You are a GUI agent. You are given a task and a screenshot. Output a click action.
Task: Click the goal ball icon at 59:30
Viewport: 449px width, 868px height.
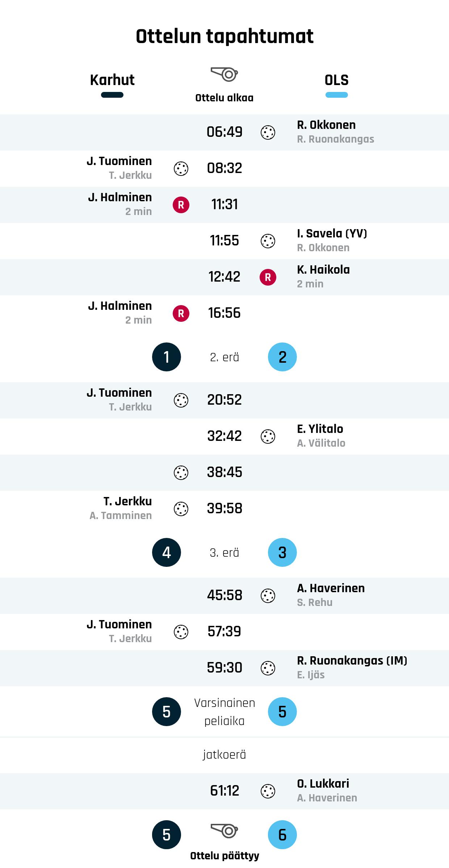[x=268, y=668]
